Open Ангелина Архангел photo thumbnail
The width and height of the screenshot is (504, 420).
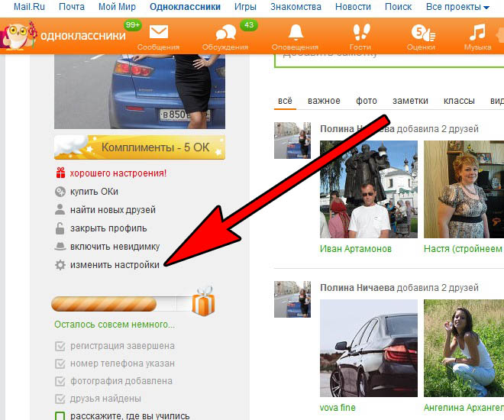464,348
